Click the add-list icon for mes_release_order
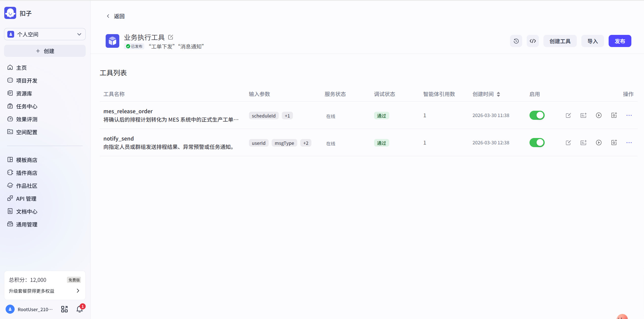This screenshot has width=644, height=319. (x=583, y=115)
